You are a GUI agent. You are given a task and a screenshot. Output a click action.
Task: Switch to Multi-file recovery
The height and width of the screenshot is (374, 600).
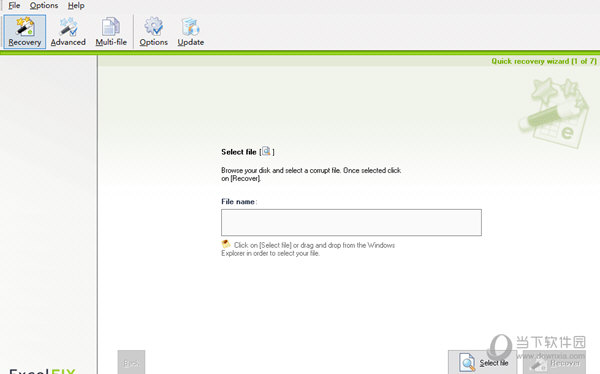coord(111,32)
